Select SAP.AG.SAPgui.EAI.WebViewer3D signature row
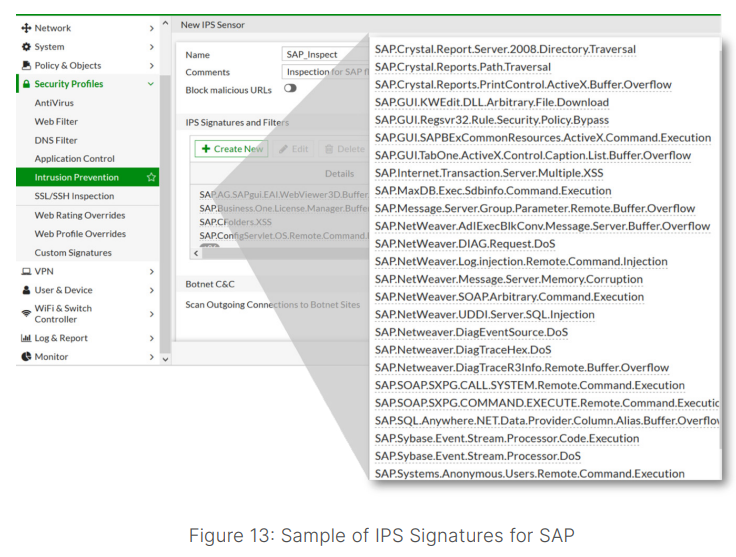The width and height of the screenshot is (736, 557). point(284,195)
